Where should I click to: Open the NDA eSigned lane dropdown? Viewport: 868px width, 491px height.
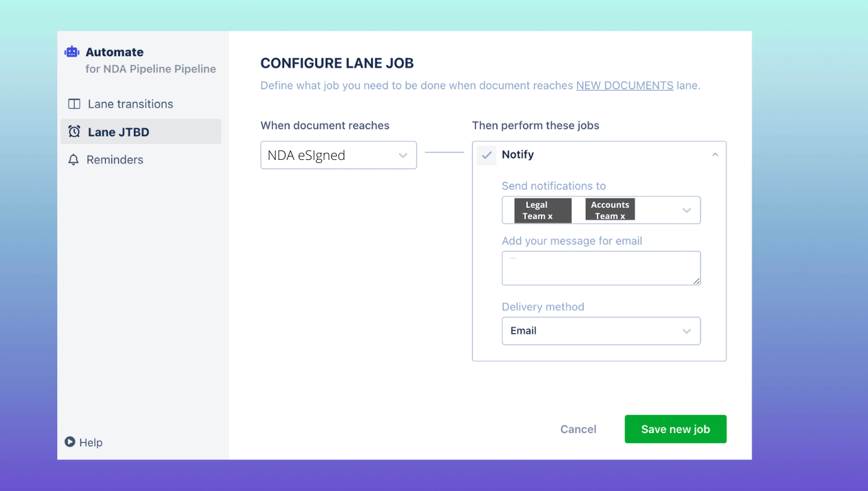338,155
